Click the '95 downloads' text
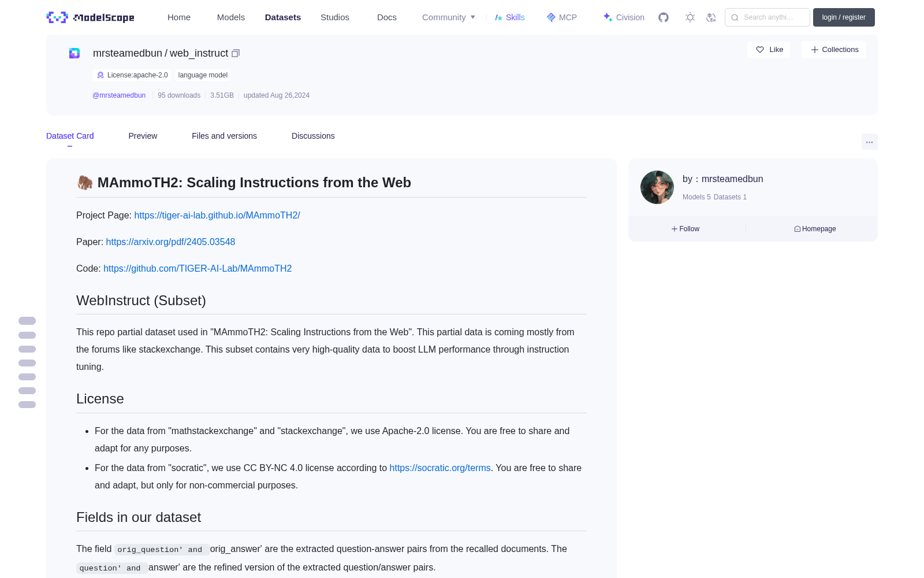The image size is (924, 578). (x=179, y=95)
